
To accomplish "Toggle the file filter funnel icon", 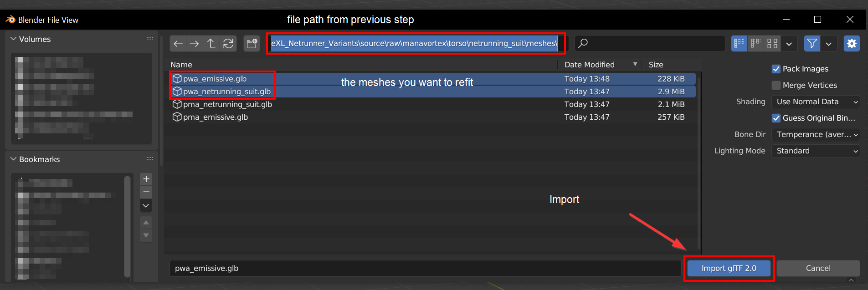I will tap(812, 44).
